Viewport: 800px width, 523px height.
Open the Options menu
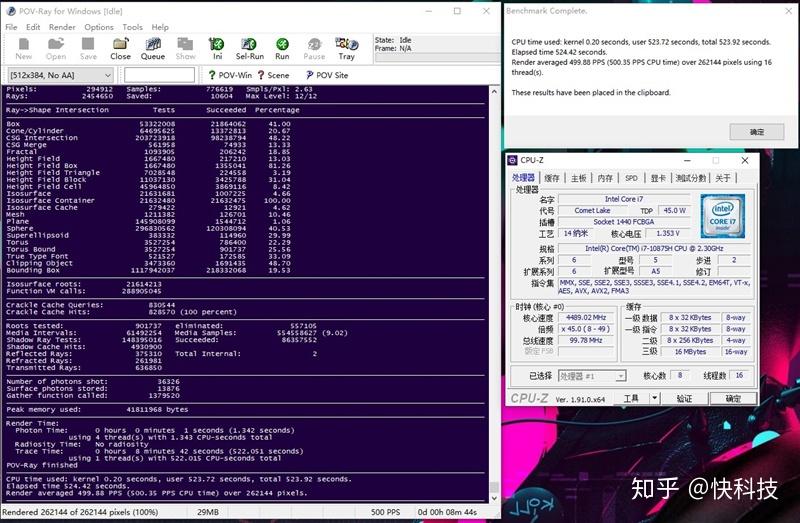pyautogui.click(x=99, y=27)
